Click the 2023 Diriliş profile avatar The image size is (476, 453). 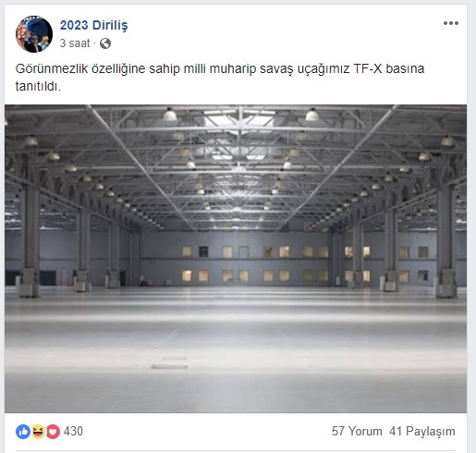34,34
